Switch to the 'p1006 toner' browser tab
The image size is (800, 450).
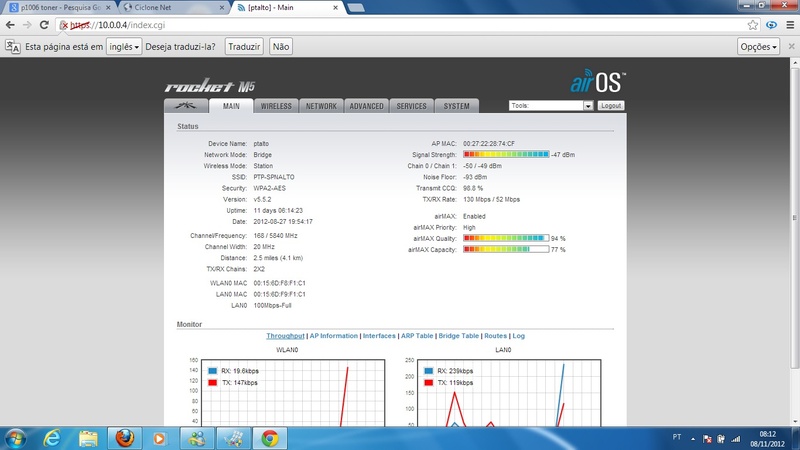coord(59,8)
